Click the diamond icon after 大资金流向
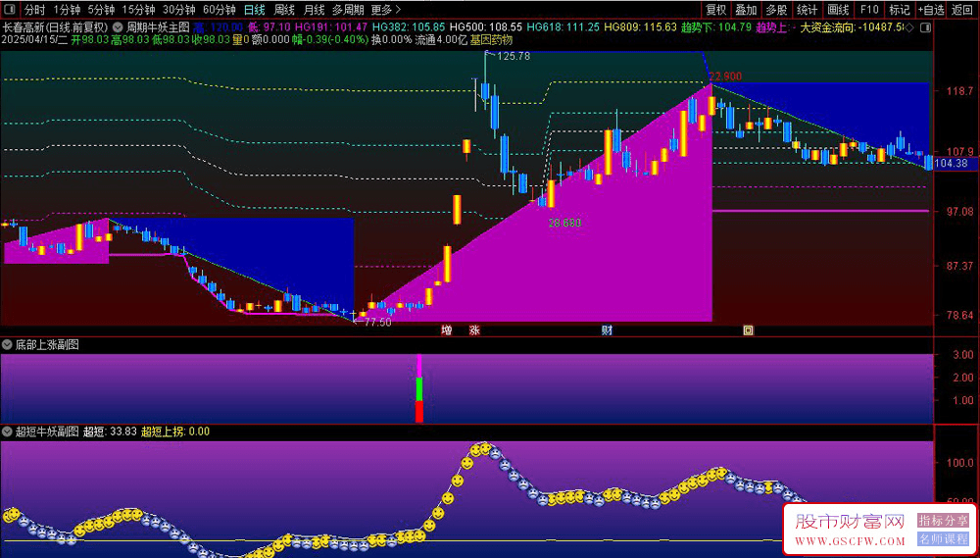 (x=908, y=27)
